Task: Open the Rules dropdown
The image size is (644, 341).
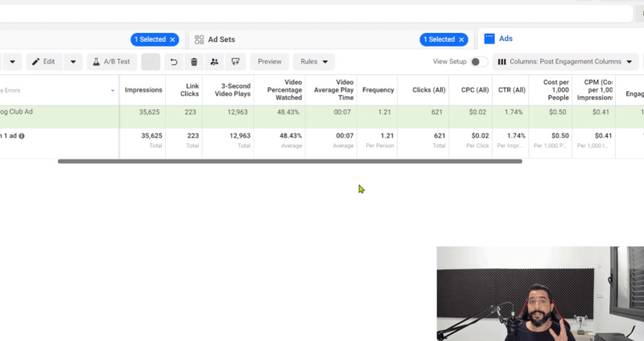Action: click(x=314, y=62)
